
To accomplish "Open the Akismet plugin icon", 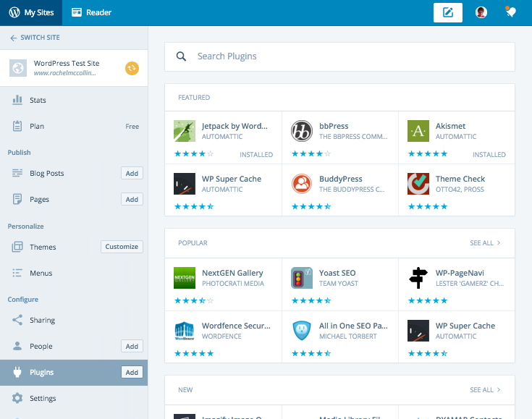I will pos(418,131).
